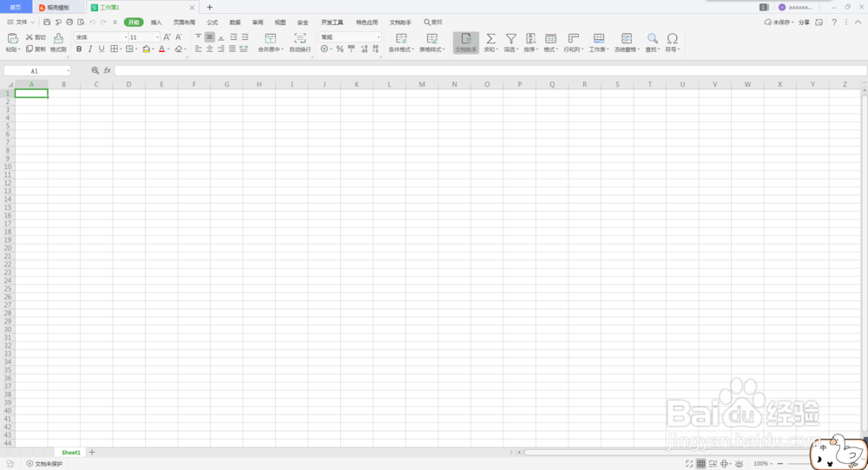868x470 pixels.
Task: Click the decrease indent icon
Action: pos(233,37)
